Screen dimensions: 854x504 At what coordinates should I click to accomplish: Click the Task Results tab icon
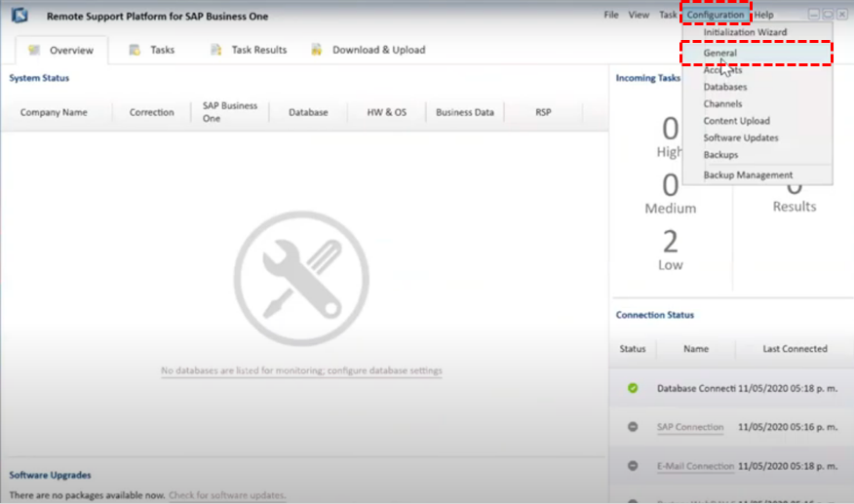pyautogui.click(x=216, y=50)
